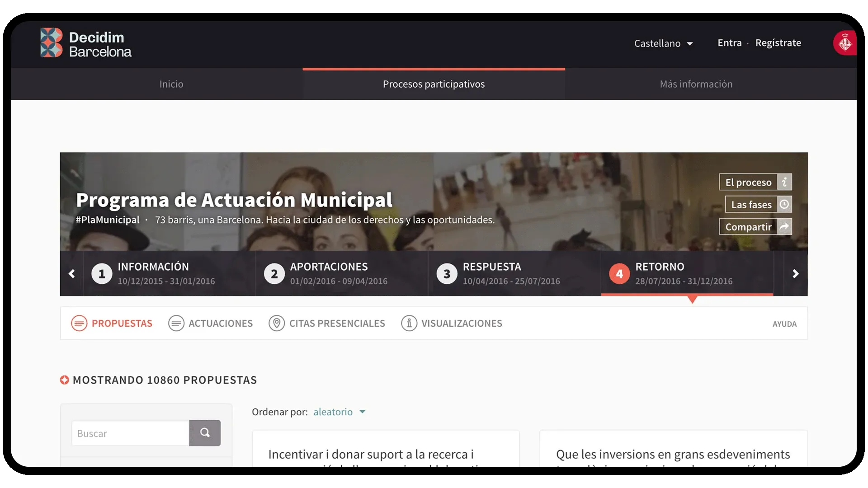Expand the plus icon beside Mostrando propuestas
The image size is (868, 488).
(x=65, y=380)
